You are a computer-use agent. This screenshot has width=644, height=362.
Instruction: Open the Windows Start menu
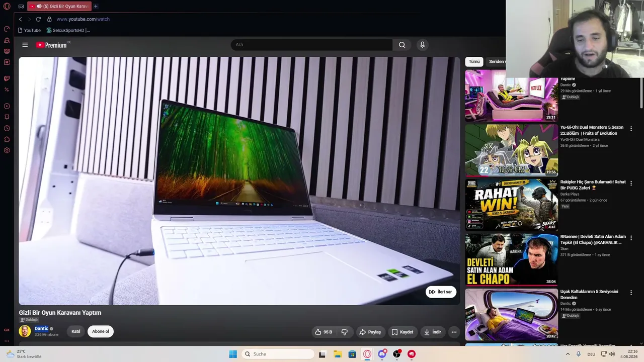point(233,354)
